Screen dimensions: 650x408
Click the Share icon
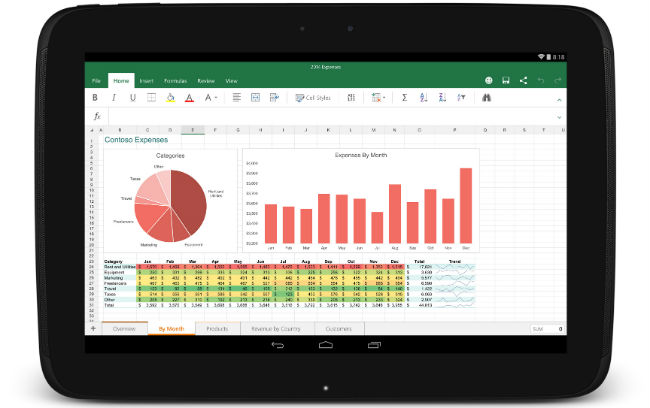526,79
